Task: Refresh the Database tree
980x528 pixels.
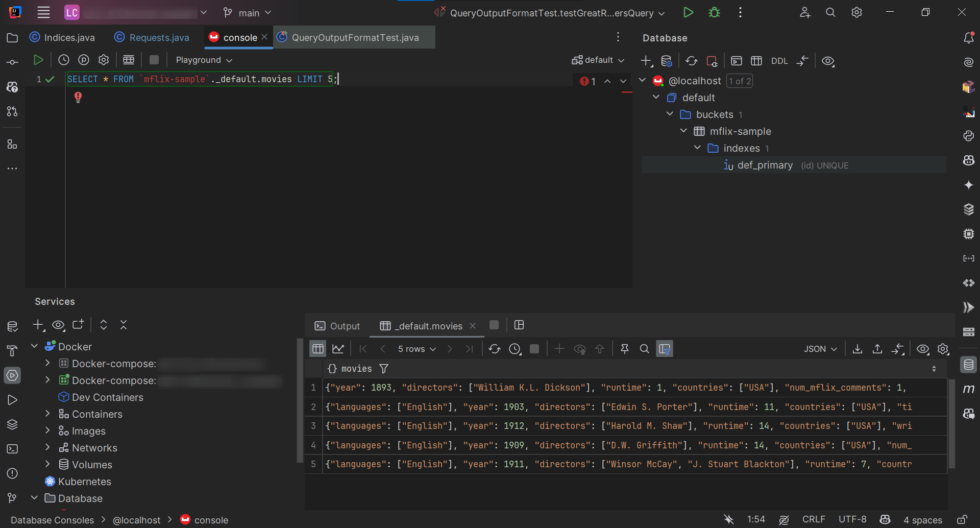Action: 692,61
